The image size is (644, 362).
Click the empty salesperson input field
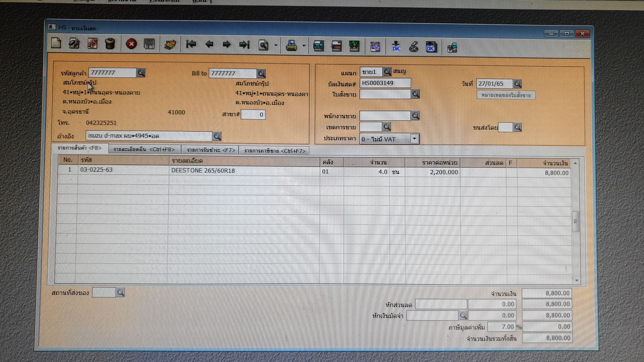coord(385,116)
